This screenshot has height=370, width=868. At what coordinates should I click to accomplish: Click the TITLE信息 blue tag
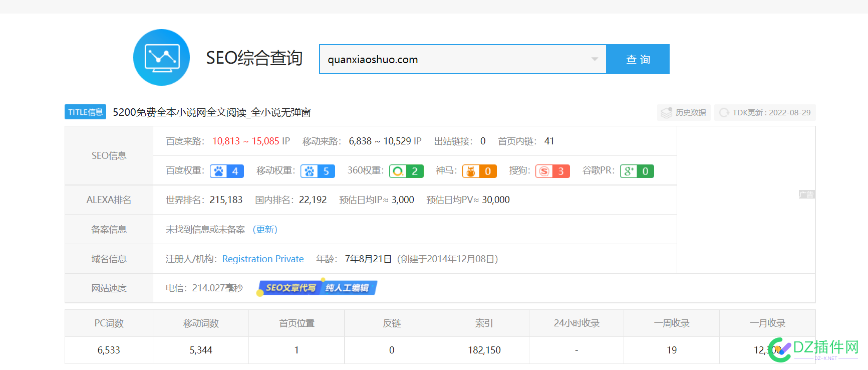tap(85, 112)
